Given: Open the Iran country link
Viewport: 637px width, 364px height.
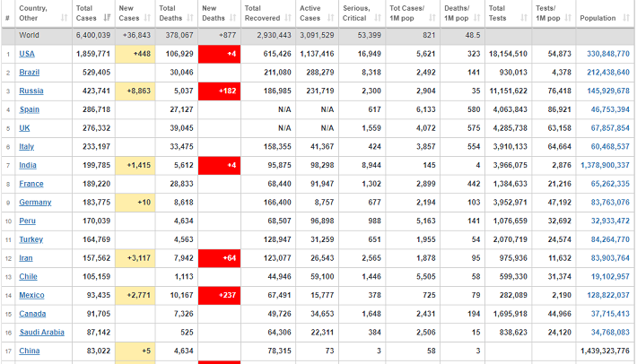Looking at the screenshot, I should [x=26, y=258].
